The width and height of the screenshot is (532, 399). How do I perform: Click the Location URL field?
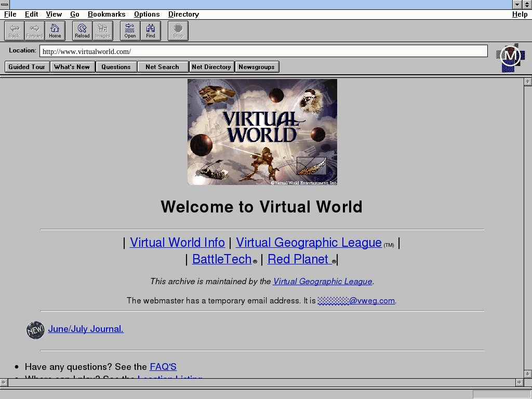click(x=263, y=51)
